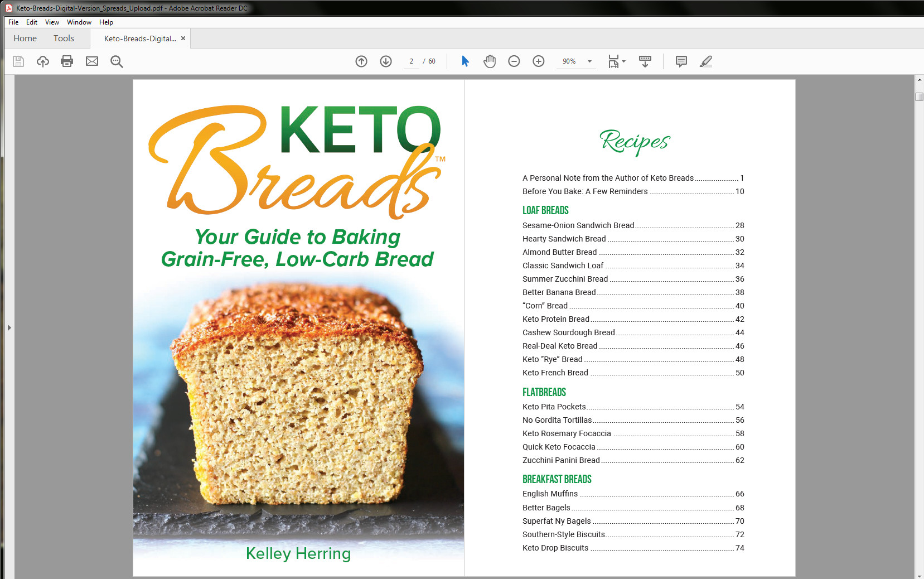
Task: Send file by email envelope icon
Action: pyautogui.click(x=92, y=61)
